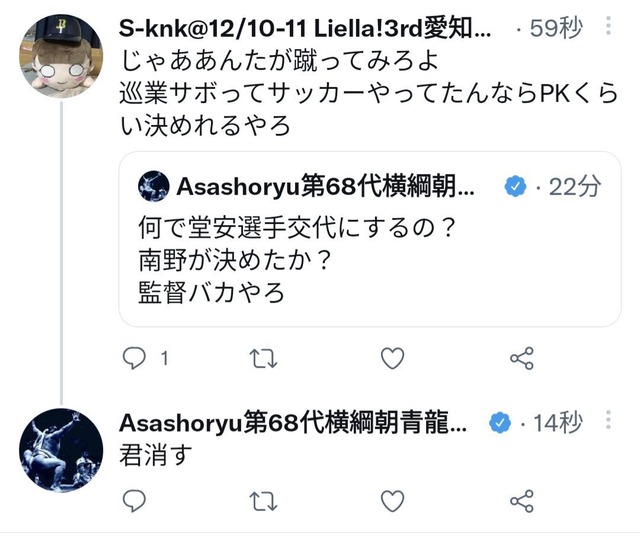Visit Asashoryu第68代横綱朝青龍 profile name in reply
This screenshot has height=536, width=640.
pyautogui.click(x=293, y=423)
